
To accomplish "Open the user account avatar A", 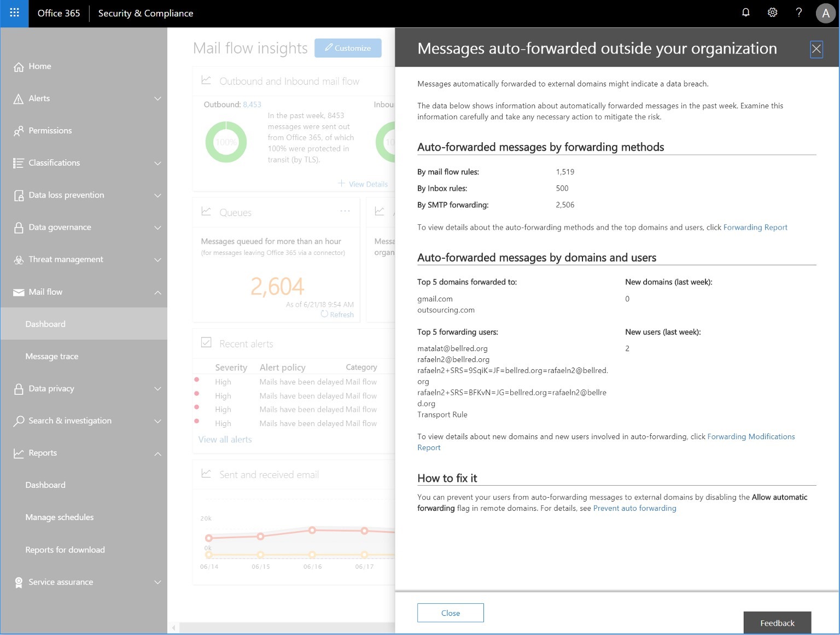I will point(826,13).
